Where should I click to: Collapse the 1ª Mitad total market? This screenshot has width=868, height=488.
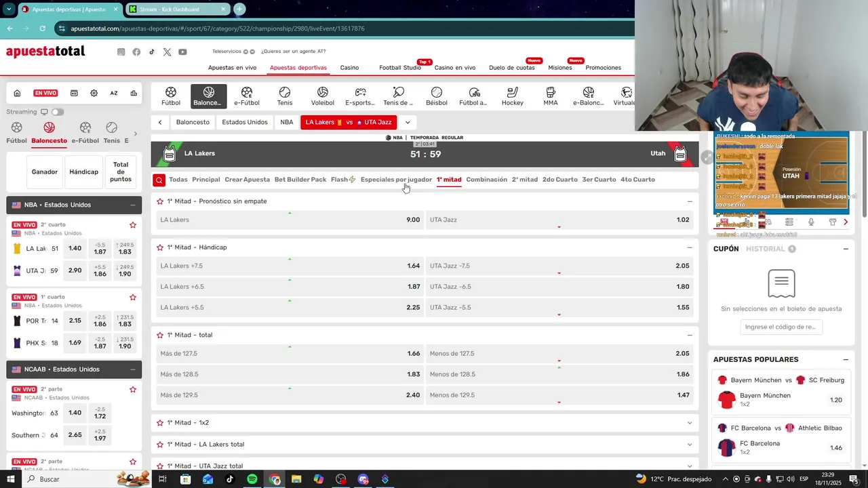coord(690,335)
